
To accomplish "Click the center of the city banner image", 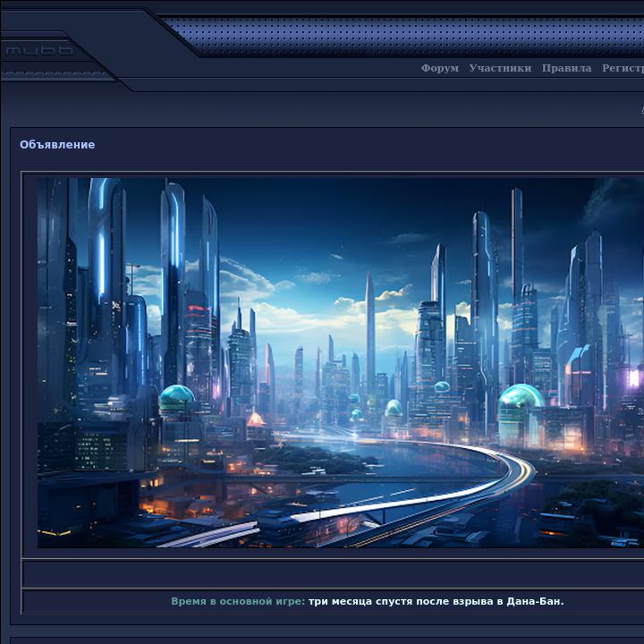I will (x=340, y=362).
